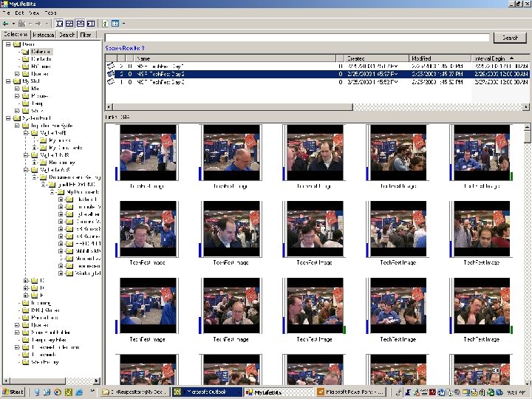This screenshot has height=399, width=532.
Task: Select the MSR TechFest Day 2 result row
Action: click(x=317, y=74)
